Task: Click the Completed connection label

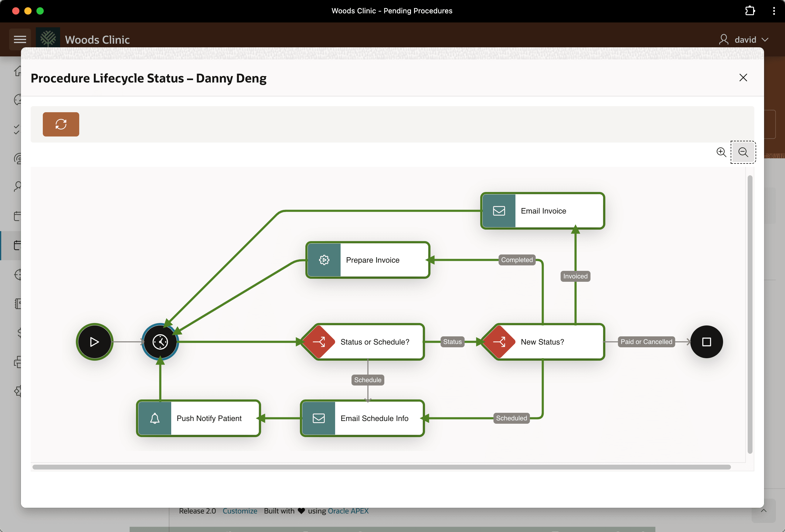Action: point(517,260)
